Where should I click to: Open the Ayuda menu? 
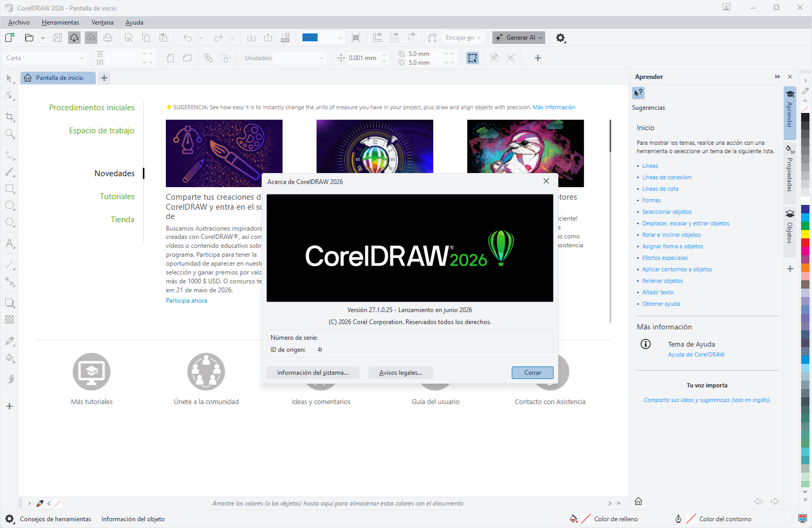tap(134, 22)
